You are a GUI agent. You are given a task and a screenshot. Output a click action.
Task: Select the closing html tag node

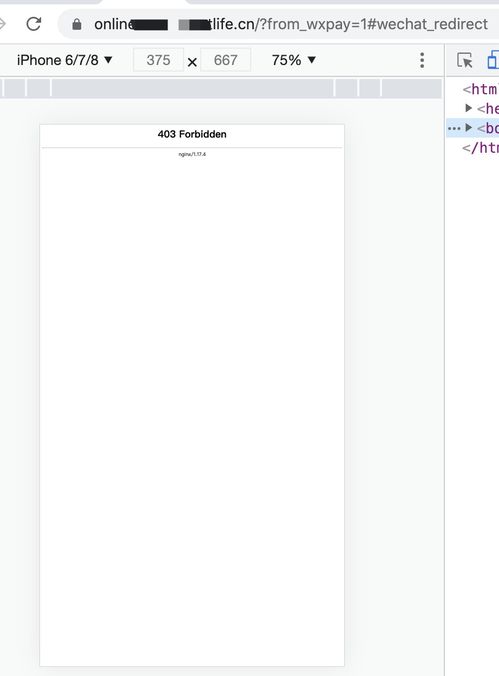click(x=480, y=148)
